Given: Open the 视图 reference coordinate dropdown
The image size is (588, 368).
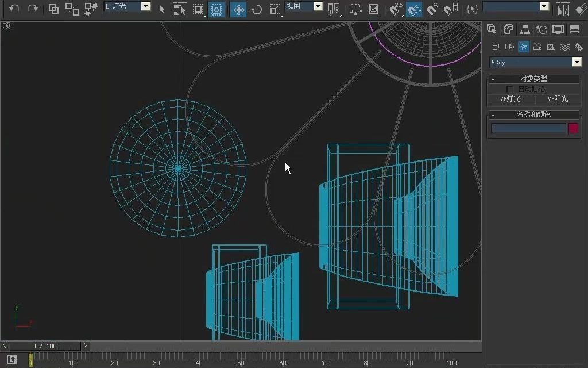Looking at the screenshot, I should point(318,7).
